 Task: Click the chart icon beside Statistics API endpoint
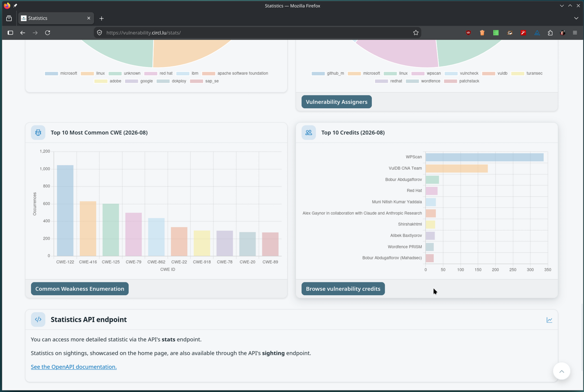click(x=549, y=320)
